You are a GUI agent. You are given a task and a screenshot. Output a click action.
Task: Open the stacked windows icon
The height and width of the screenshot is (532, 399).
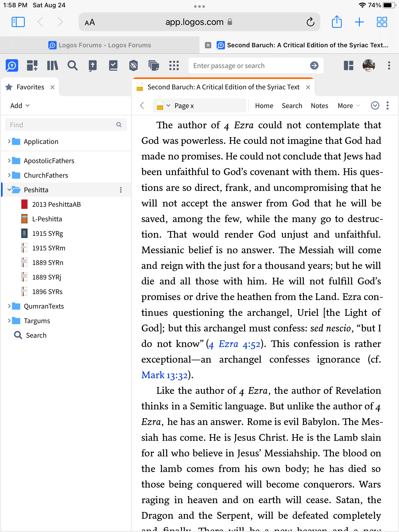[154, 65]
